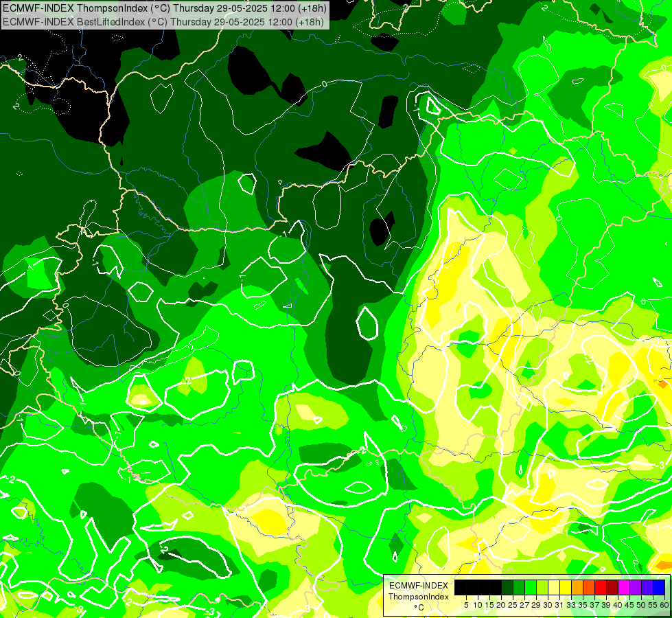Select the purple 45–50 legend swatch

click(636, 587)
